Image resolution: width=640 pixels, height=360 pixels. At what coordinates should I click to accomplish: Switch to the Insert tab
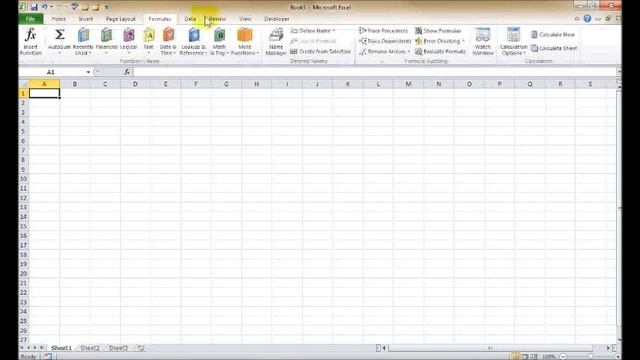86,19
